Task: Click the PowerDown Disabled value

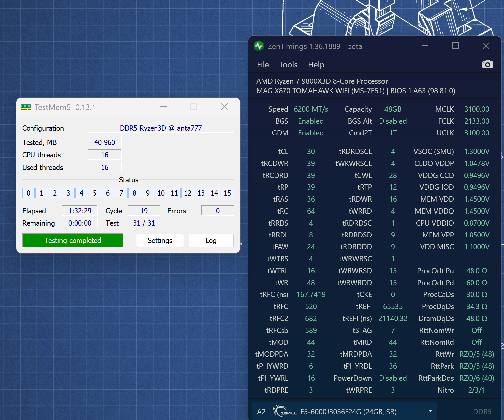Action: [393, 378]
